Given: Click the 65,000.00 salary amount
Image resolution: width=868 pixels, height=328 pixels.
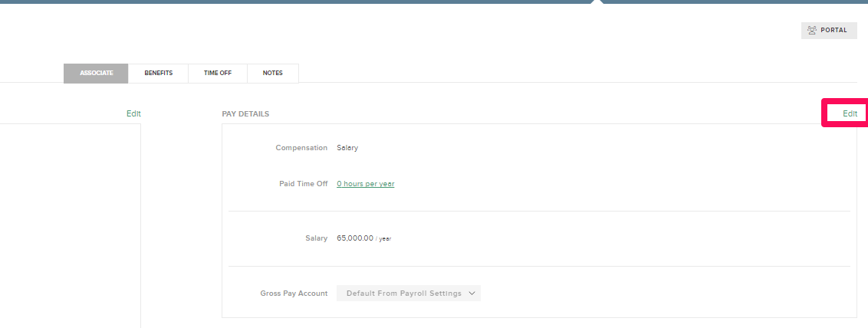Looking at the screenshot, I should 355,238.
